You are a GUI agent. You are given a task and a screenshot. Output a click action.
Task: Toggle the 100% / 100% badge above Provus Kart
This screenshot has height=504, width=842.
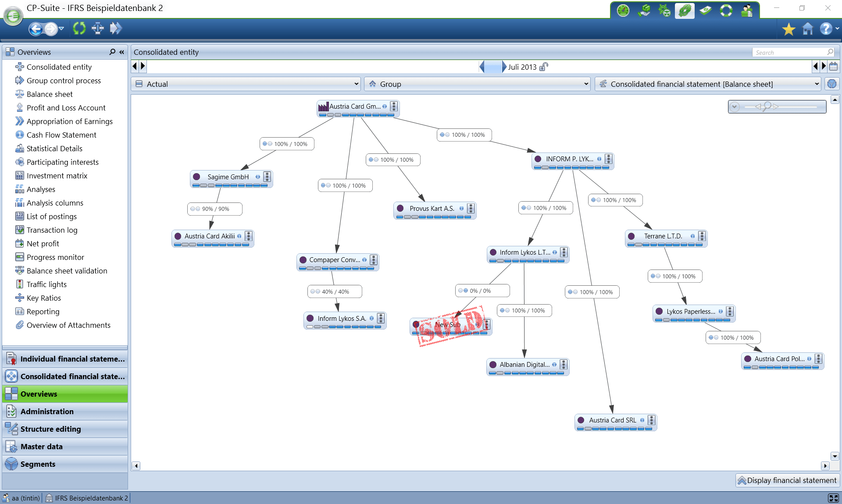point(393,160)
